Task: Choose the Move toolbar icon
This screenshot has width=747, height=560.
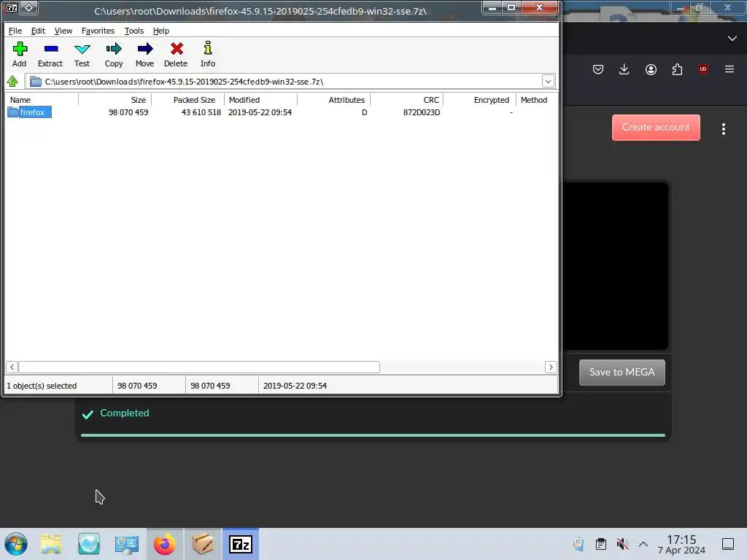Action: [x=145, y=54]
